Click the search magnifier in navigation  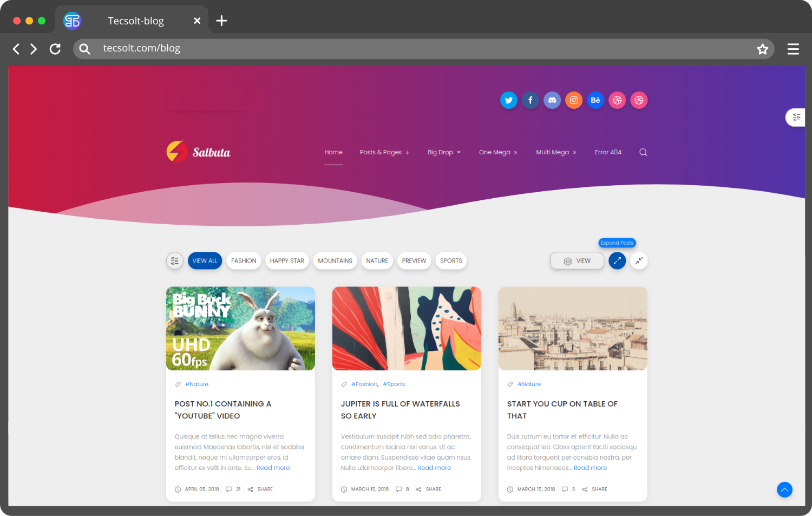643,152
